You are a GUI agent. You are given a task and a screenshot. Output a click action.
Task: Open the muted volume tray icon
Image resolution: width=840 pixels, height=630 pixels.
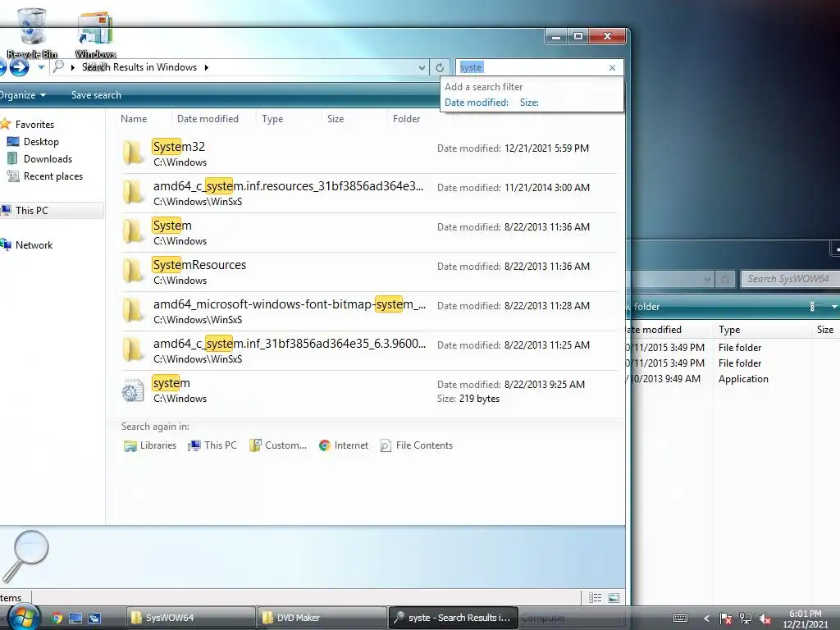pos(765,619)
